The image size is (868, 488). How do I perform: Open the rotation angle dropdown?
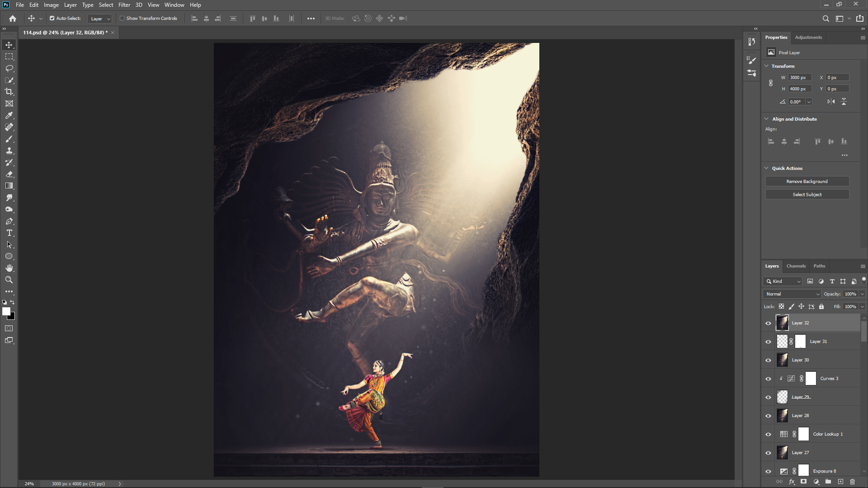coord(809,102)
